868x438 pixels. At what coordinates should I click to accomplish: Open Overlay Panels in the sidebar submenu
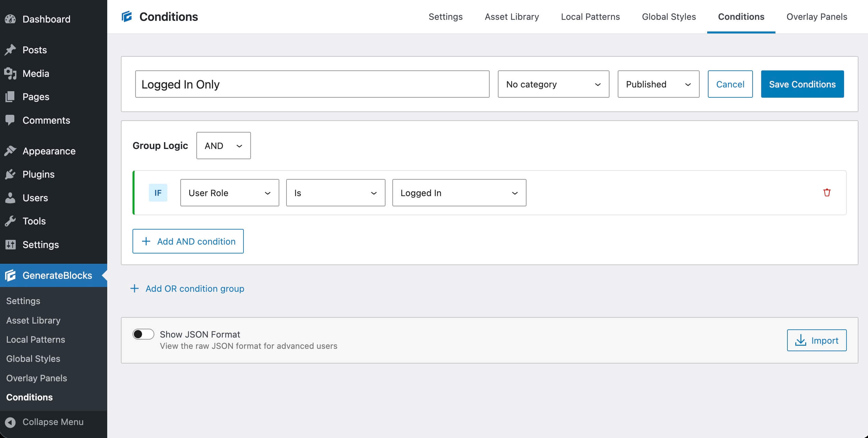click(x=37, y=378)
